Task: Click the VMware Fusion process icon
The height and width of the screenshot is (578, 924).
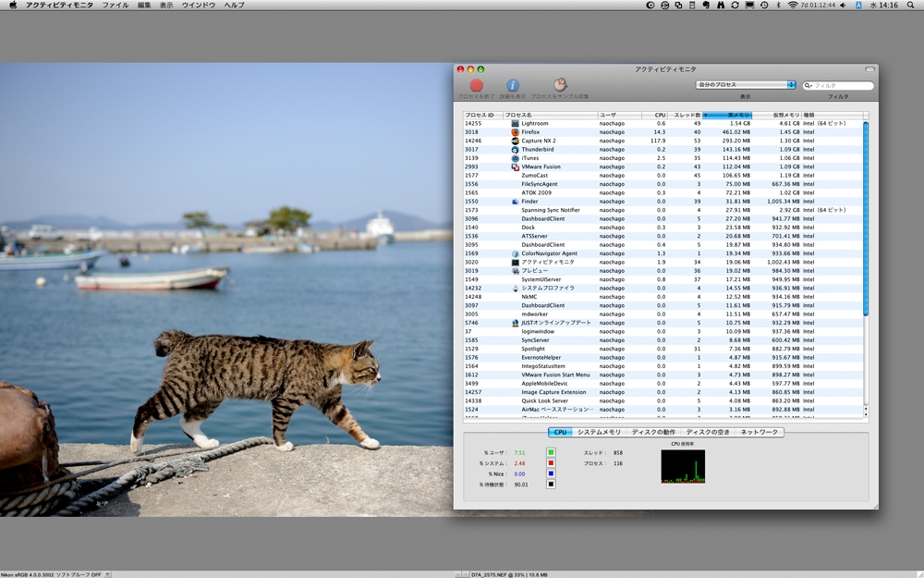Action: pos(516,167)
